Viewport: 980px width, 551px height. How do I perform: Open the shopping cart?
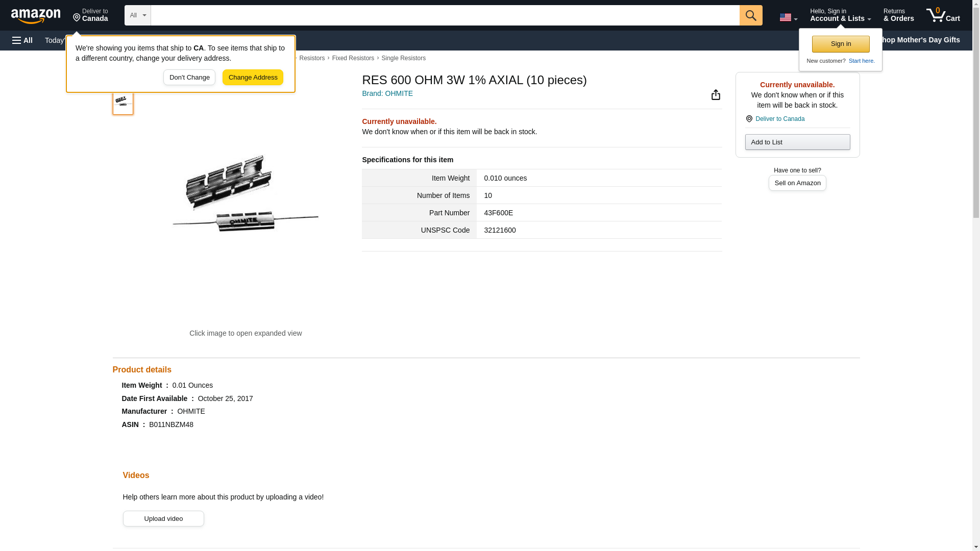(943, 15)
